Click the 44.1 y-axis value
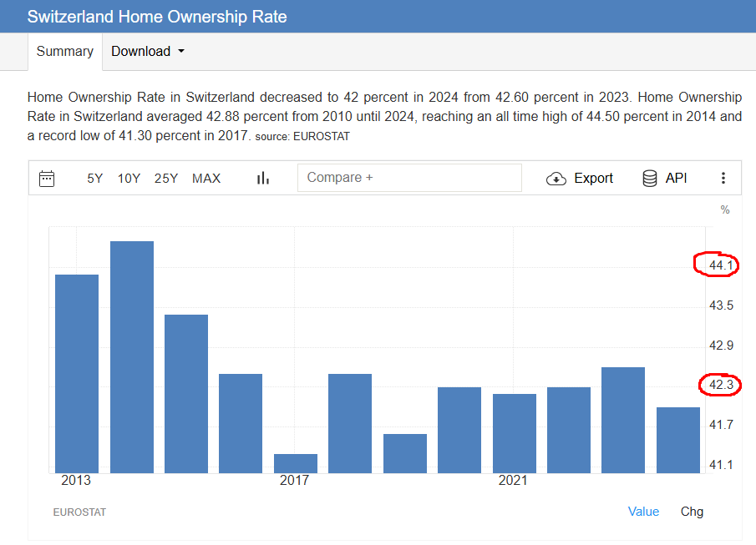 721,265
